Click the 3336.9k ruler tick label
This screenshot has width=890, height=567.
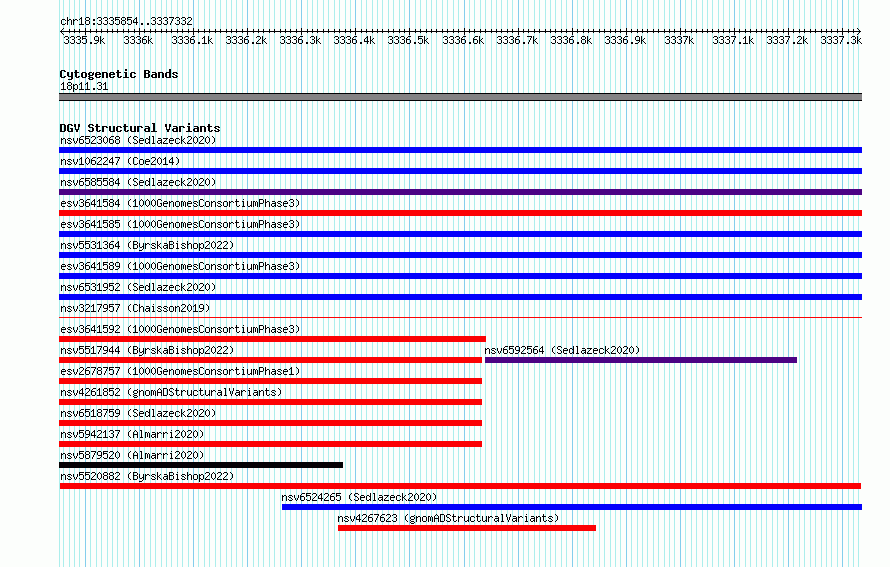625,40
